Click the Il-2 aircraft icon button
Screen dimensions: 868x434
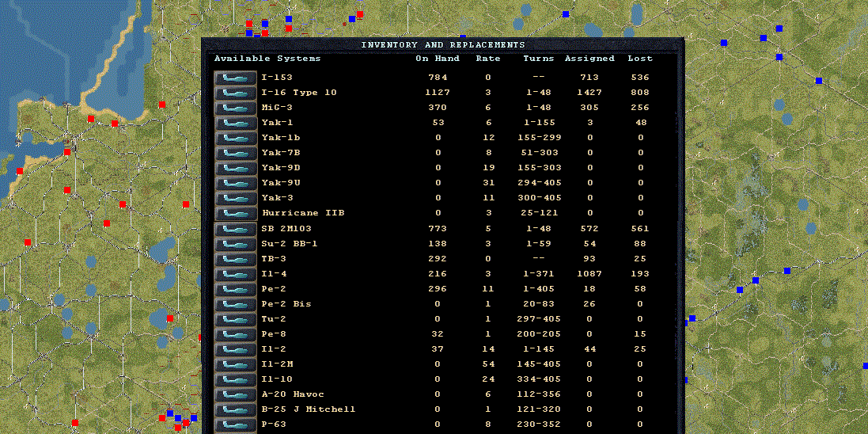(x=236, y=349)
